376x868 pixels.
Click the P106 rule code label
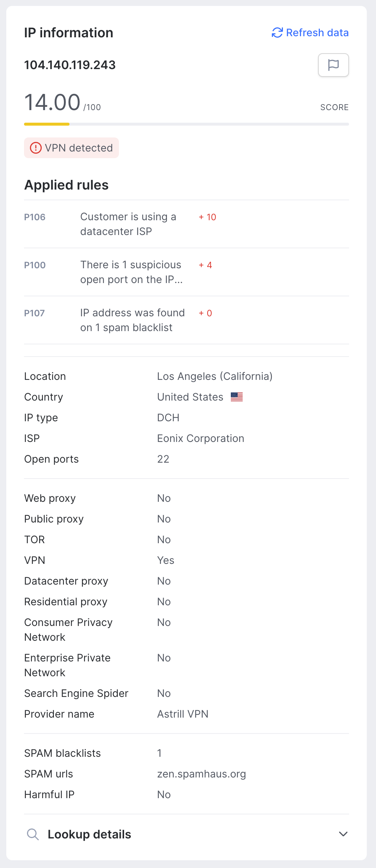[x=35, y=217]
